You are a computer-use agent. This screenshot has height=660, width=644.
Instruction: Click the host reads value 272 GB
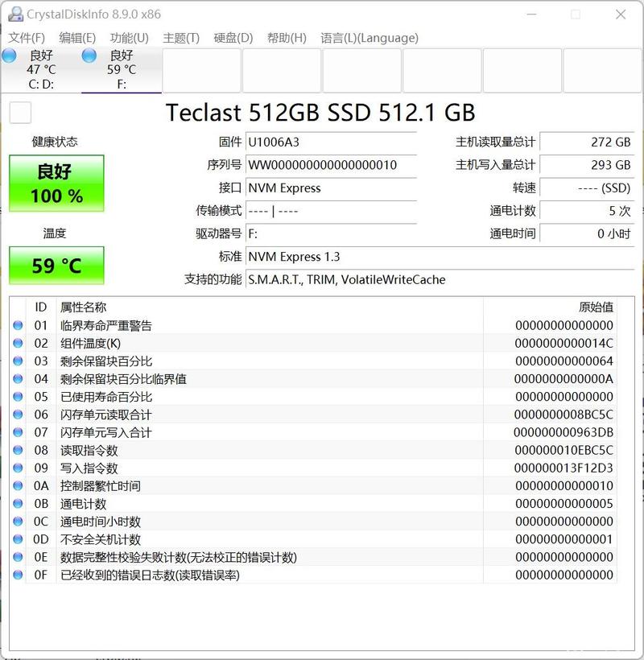(587, 142)
